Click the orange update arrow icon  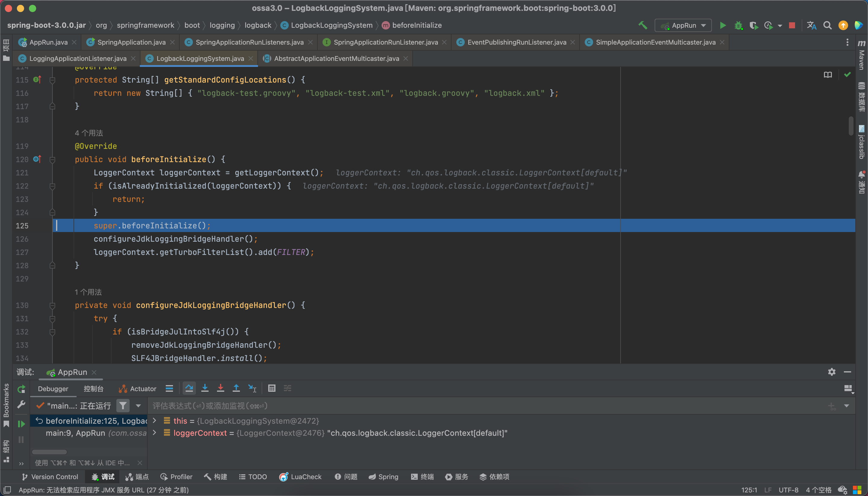click(x=843, y=26)
